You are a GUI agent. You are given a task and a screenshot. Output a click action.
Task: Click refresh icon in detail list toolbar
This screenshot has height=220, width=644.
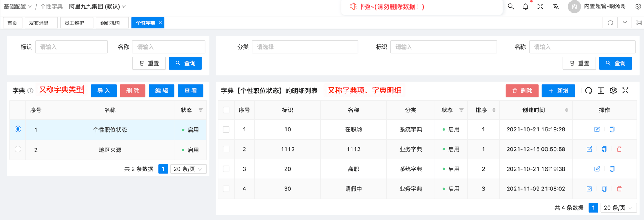coord(588,91)
